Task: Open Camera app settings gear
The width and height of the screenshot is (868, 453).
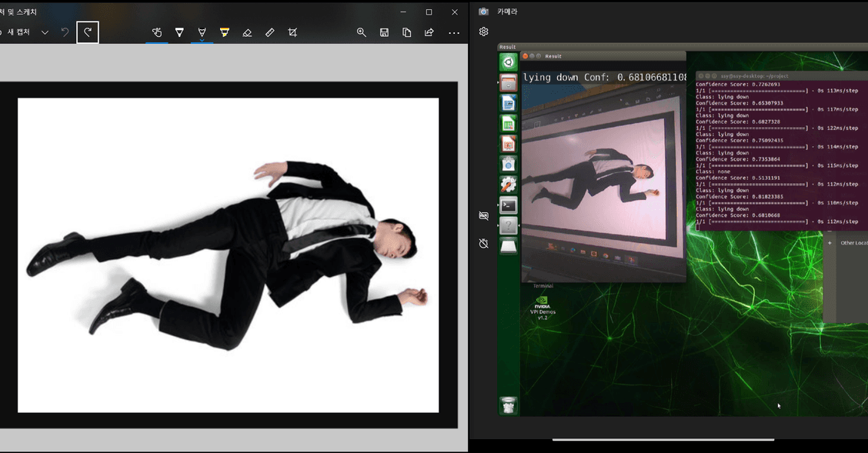Action: [x=483, y=32]
